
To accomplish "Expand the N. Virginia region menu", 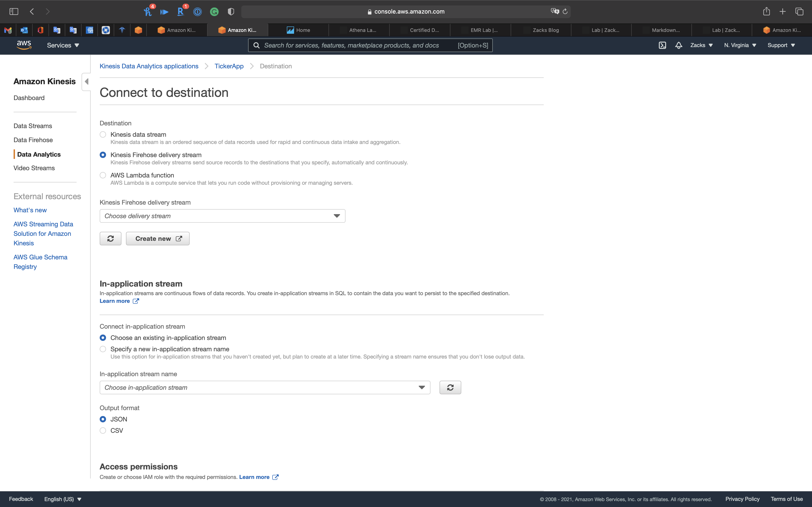I will click(740, 45).
